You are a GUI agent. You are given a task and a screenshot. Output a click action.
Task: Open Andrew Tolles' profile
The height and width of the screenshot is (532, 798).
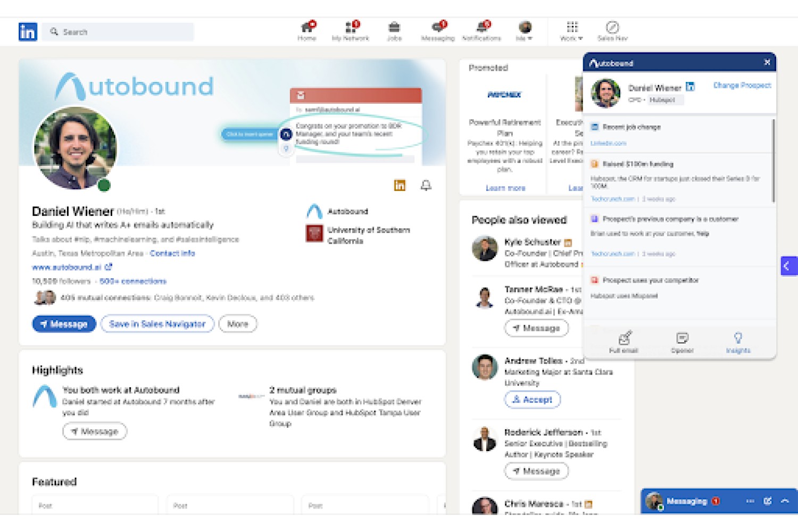534,361
